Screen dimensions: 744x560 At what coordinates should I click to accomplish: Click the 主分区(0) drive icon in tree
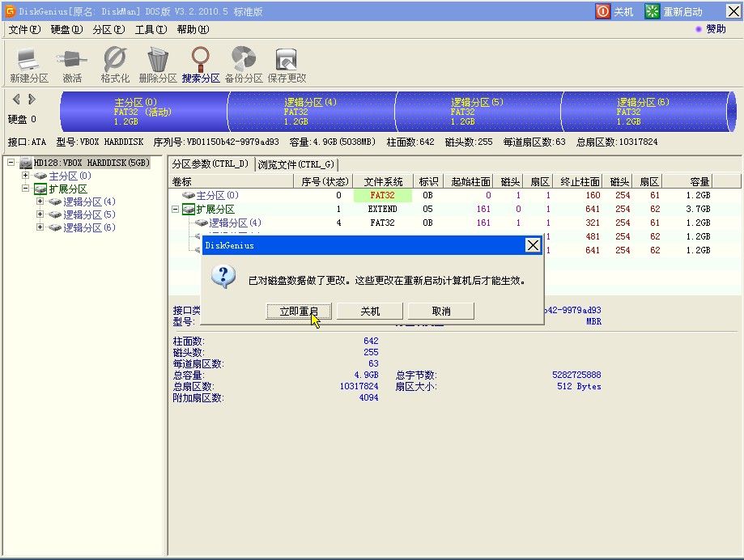(x=40, y=176)
